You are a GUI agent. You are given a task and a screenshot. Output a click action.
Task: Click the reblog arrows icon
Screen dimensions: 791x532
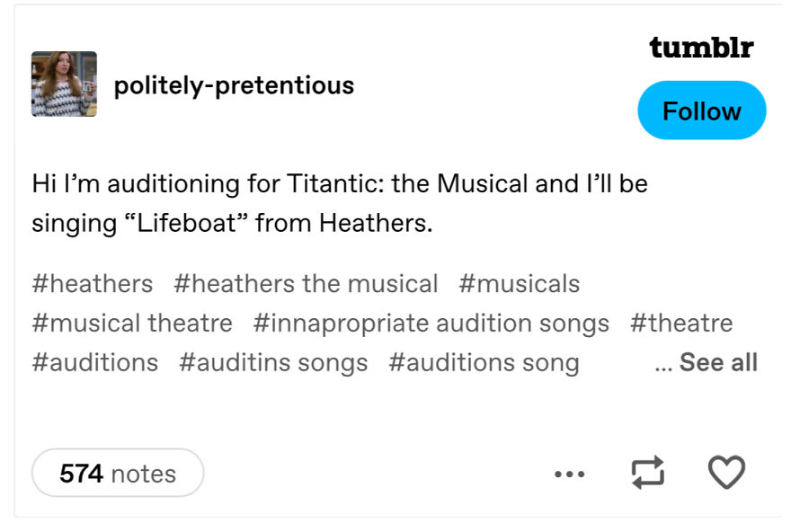click(648, 473)
